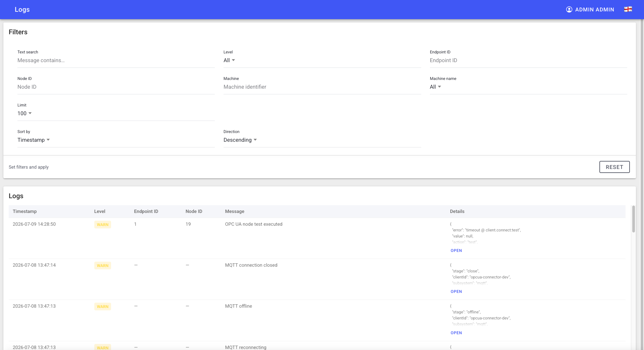Click the logs table vertical scrollbar
The width and height of the screenshot is (644, 350).
(x=634, y=219)
